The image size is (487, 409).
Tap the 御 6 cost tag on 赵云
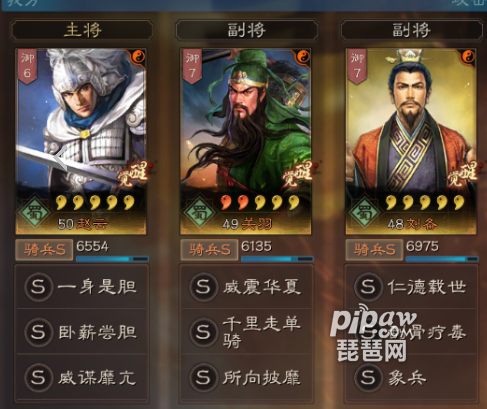(x=27, y=66)
